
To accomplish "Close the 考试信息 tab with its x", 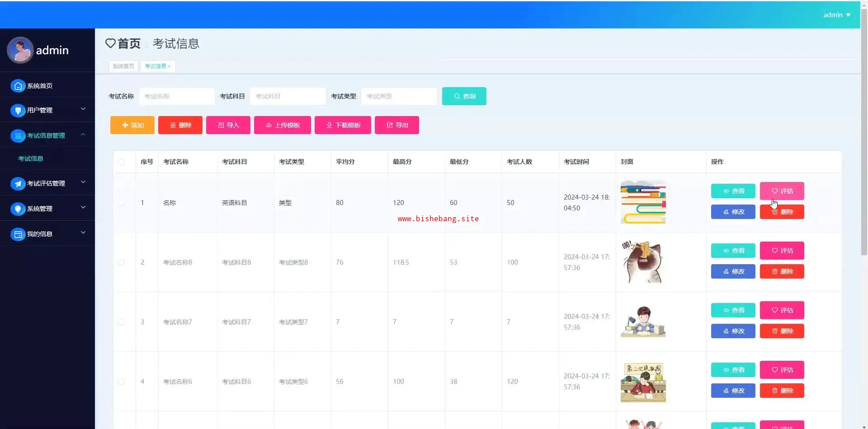I will coord(169,66).
